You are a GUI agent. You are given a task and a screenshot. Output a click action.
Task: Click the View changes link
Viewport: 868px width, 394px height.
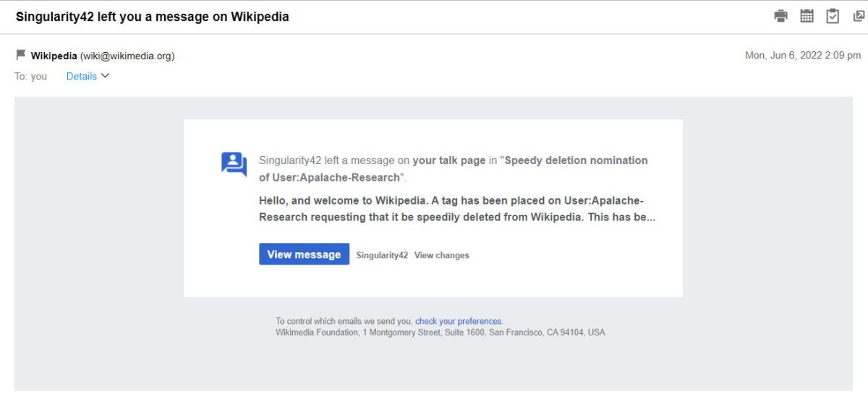(x=441, y=255)
